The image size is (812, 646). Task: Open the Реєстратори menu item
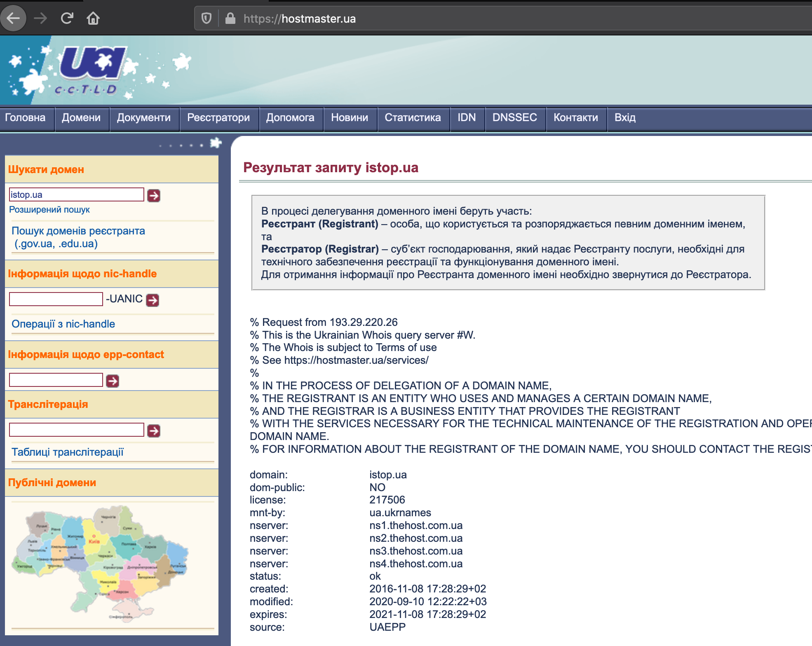218,118
